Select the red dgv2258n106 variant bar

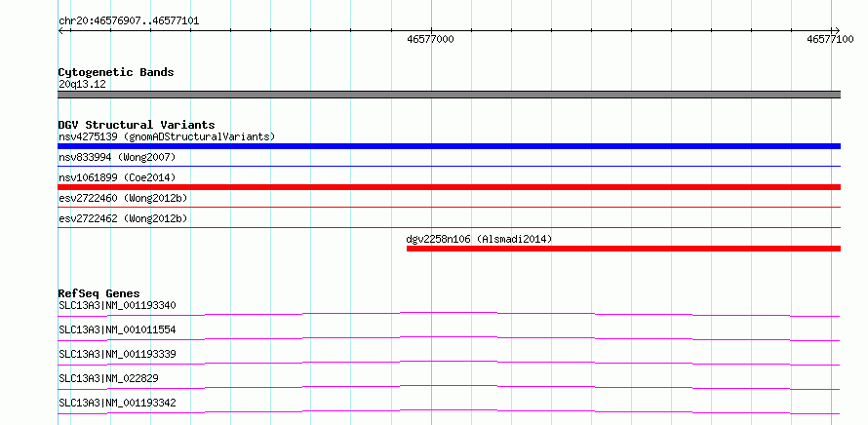623,249
